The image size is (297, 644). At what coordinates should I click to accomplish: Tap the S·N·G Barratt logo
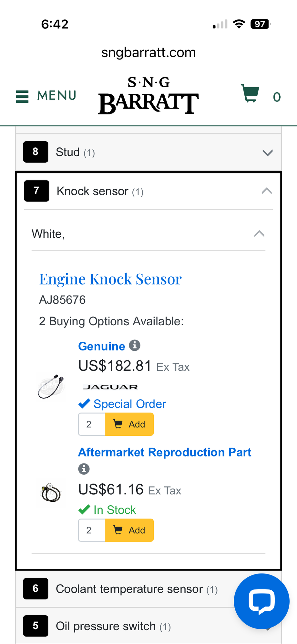point(148,95)
